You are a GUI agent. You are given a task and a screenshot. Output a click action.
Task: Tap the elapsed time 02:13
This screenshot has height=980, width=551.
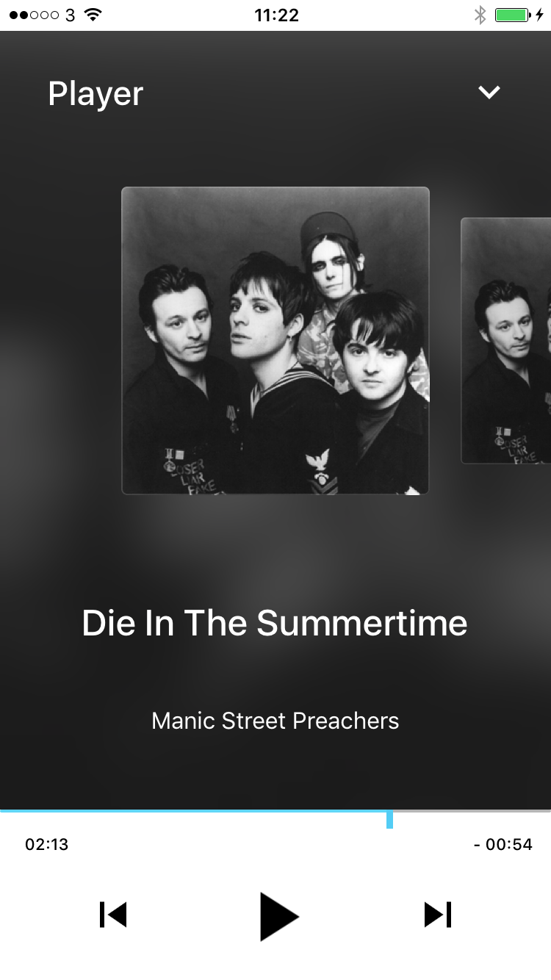click(x=47, y=844)
